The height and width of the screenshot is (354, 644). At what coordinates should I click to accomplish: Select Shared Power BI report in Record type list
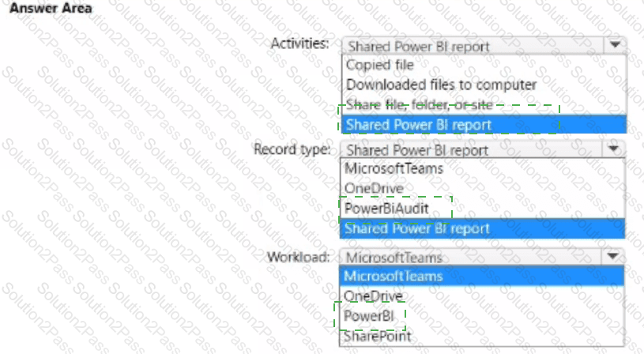point(482,228)
